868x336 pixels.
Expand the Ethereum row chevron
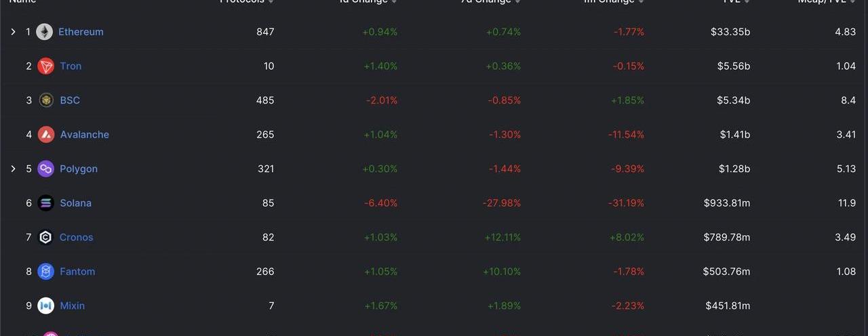coord(13,32)
